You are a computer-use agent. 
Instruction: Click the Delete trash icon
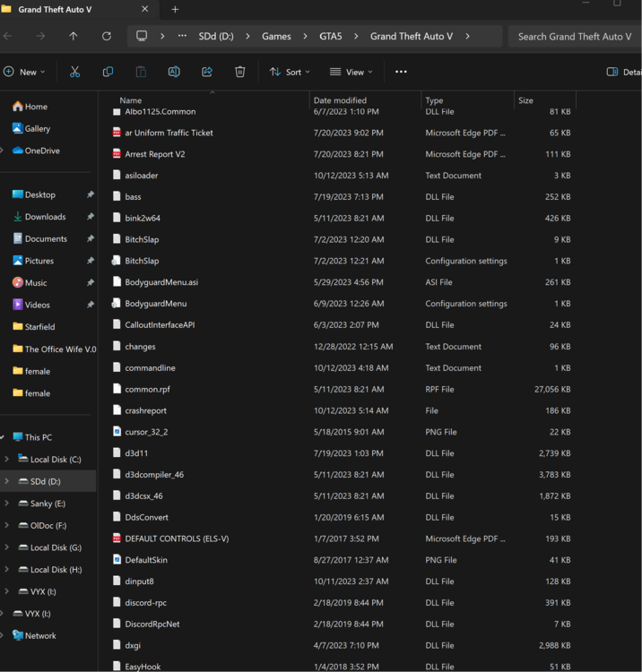click(240, 72)
